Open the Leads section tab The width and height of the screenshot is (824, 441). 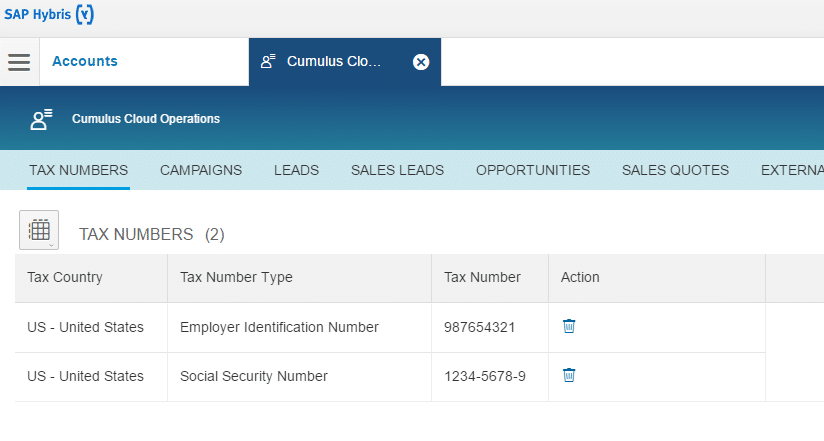296,170
